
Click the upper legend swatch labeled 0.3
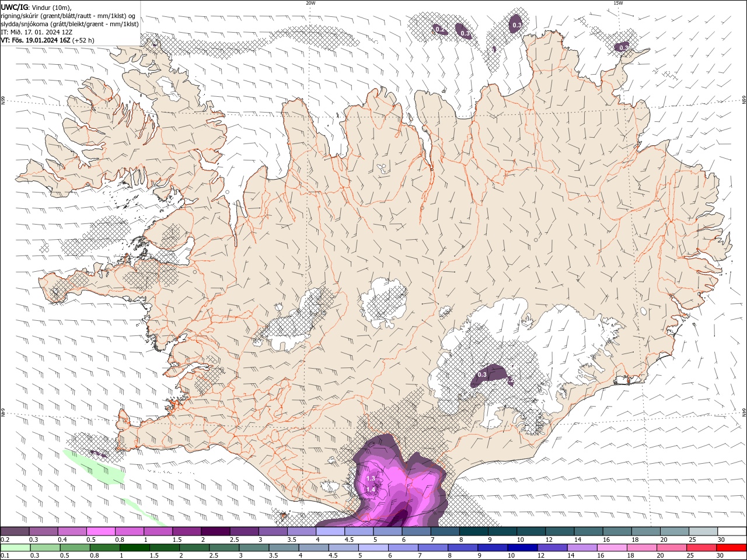[x=43, y=531]
